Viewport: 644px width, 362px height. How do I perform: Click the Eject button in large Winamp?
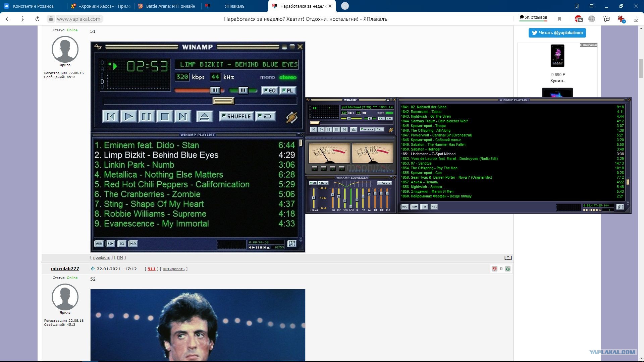tap(205, 116)
